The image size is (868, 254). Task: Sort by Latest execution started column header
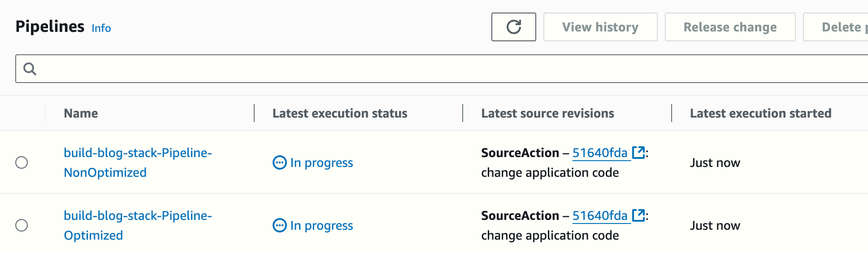click(x=760, y=114)
